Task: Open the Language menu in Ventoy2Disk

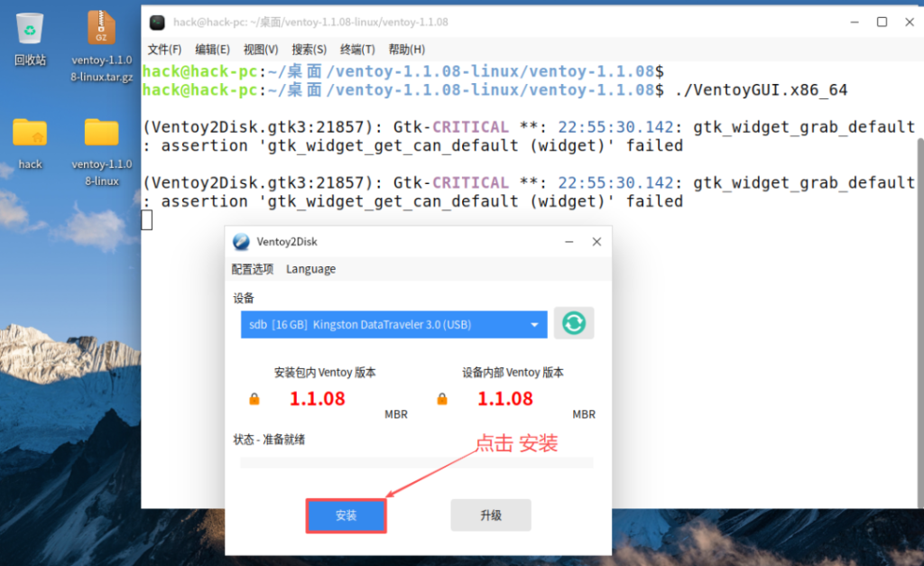Action: point(310,268)
